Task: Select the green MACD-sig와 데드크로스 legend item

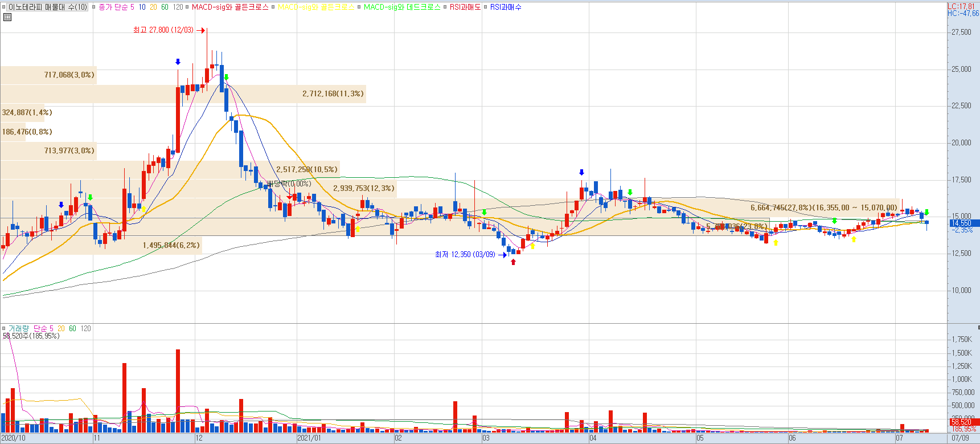Action: point(402,7)
